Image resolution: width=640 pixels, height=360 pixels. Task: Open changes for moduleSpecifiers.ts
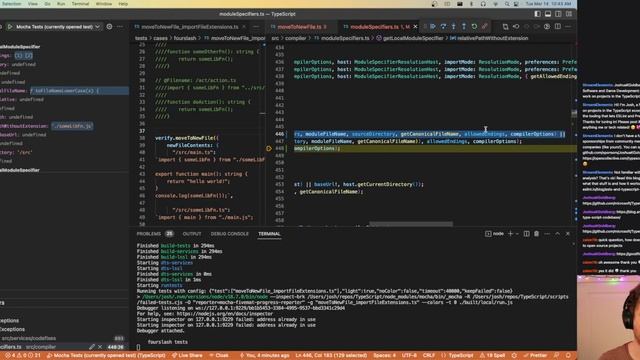(505, 27)
